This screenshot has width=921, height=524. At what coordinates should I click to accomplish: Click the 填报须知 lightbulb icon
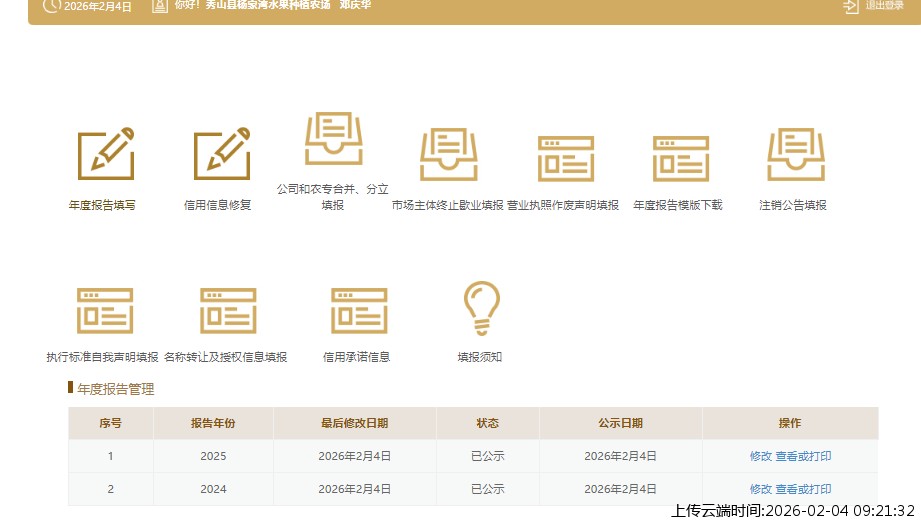click(481, 308)
